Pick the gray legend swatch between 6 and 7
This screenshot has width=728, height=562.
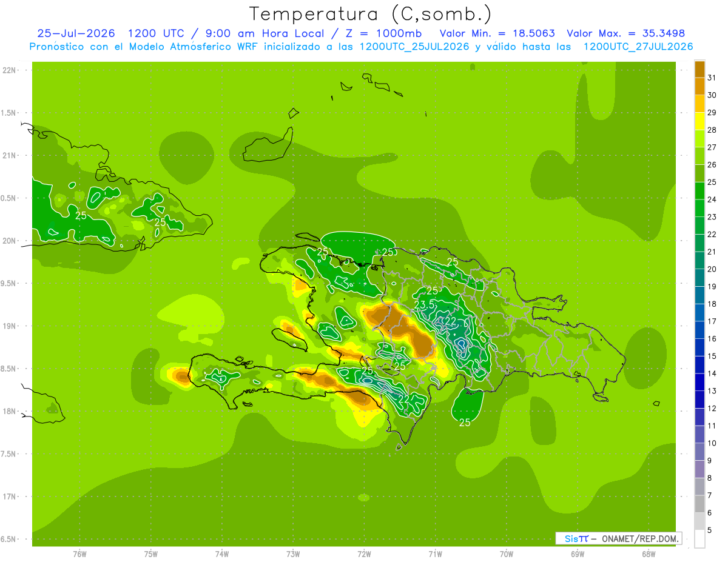click(699, 504)
